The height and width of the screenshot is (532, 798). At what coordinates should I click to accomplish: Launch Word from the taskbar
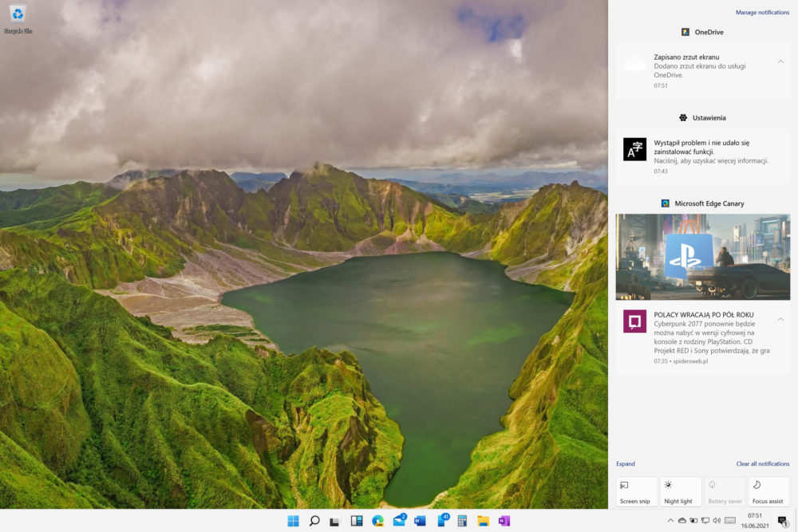(420, 520)
